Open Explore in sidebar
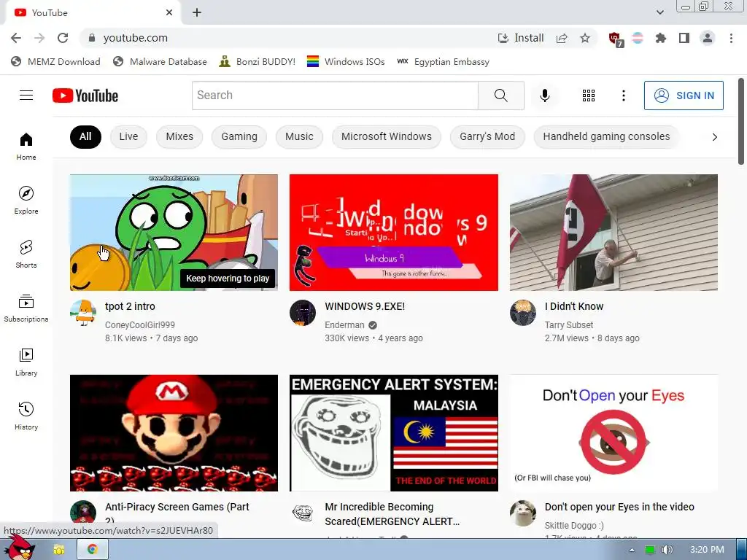Image resolution: width=747 pixels, height=560 pixels. click(26, 200)
